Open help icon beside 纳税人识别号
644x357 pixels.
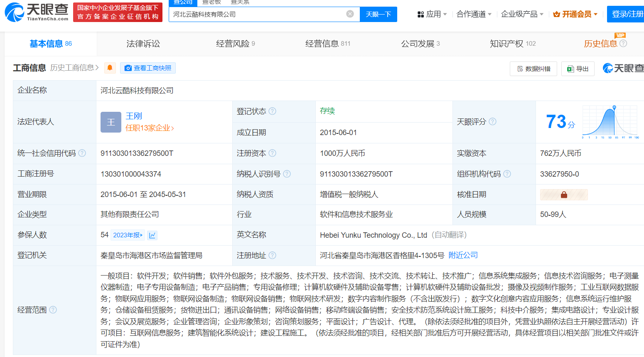point(287,174)
